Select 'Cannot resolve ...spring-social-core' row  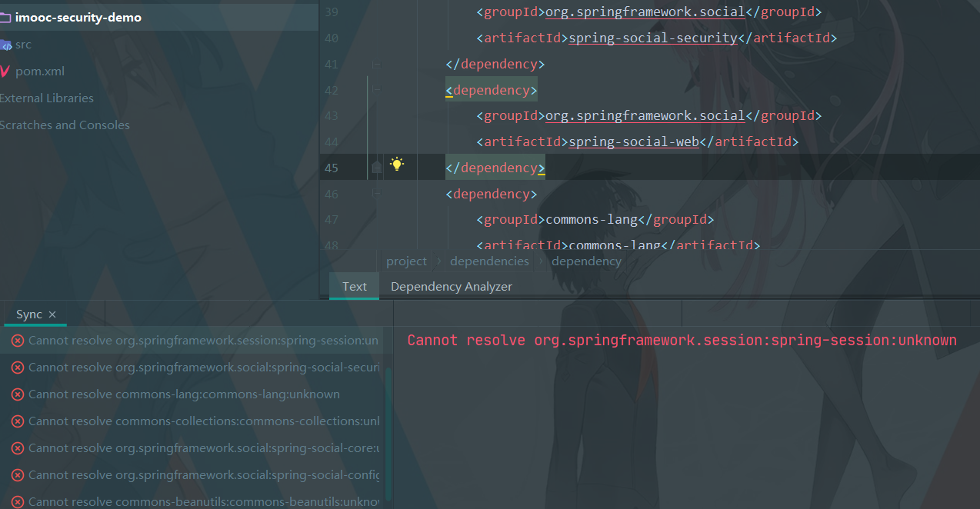coord(192,448)
